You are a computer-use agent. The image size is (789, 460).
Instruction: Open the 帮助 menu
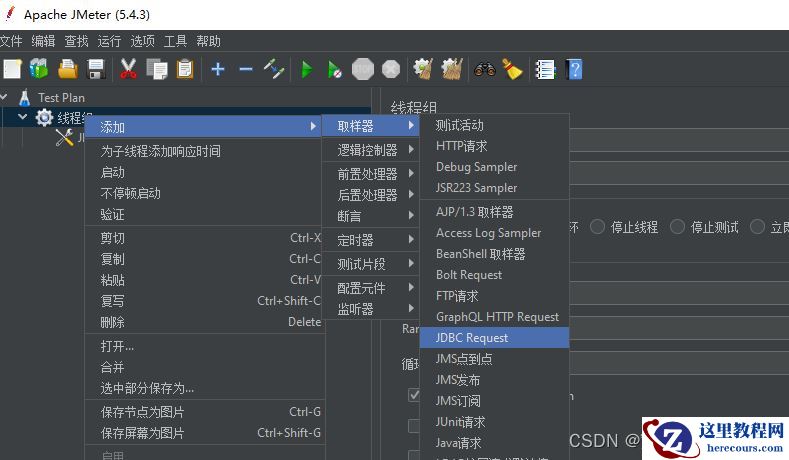208,41
